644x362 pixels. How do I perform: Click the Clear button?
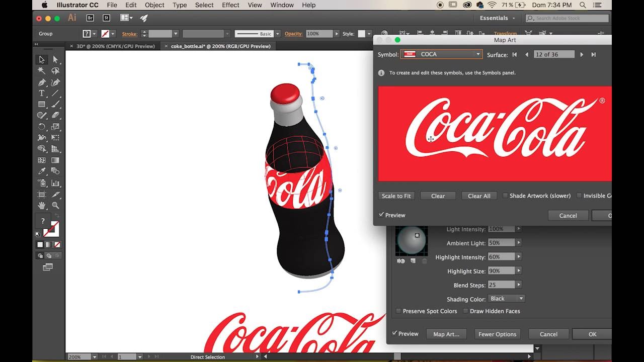(438, 196)
